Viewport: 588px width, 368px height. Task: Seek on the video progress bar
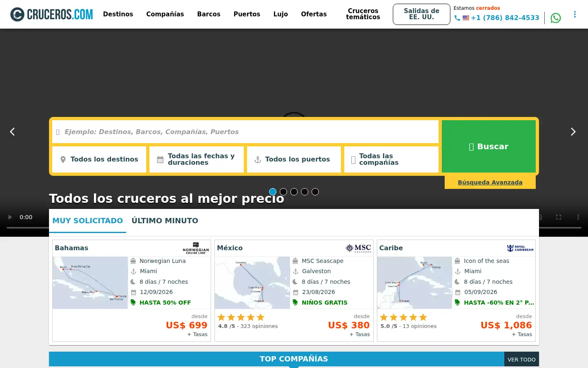pyautogui.click(x=294, y=227)
